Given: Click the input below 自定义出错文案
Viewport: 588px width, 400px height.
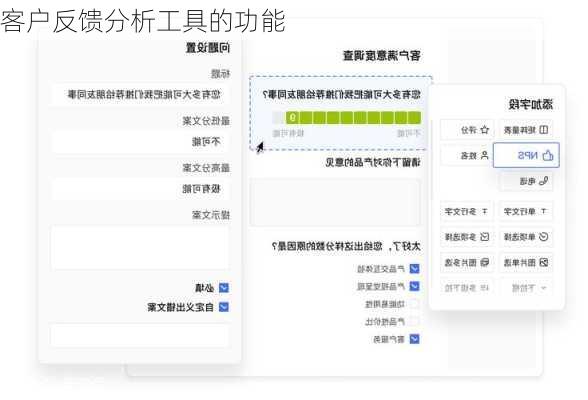Looking at the screenshot, I should pos(141,335).
